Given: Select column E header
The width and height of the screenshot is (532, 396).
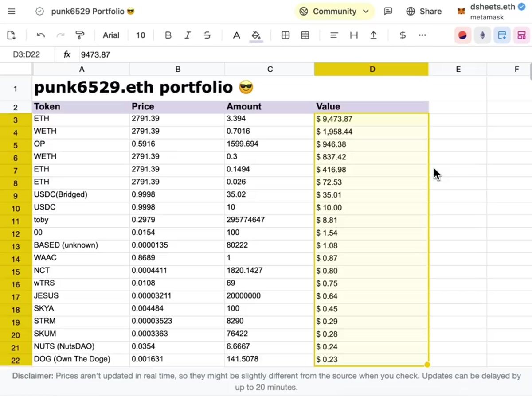Looking at the screenshot, I should tap(458, 69).
